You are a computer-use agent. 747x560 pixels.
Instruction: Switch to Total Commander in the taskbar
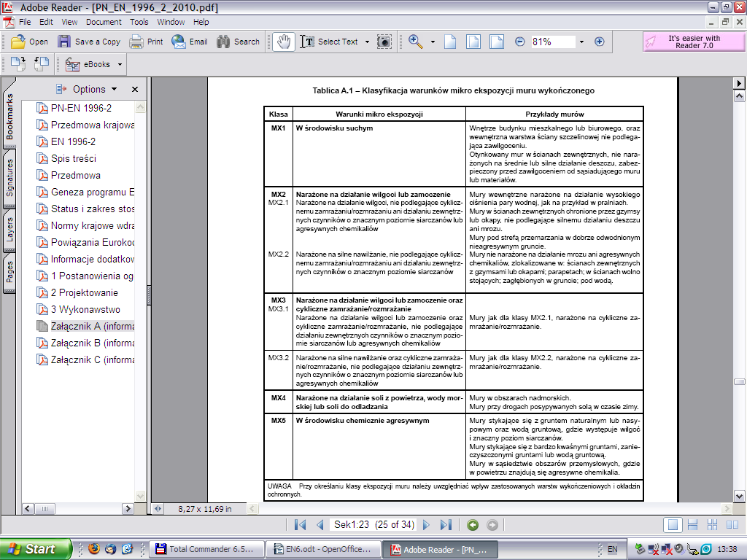(206, 549)
